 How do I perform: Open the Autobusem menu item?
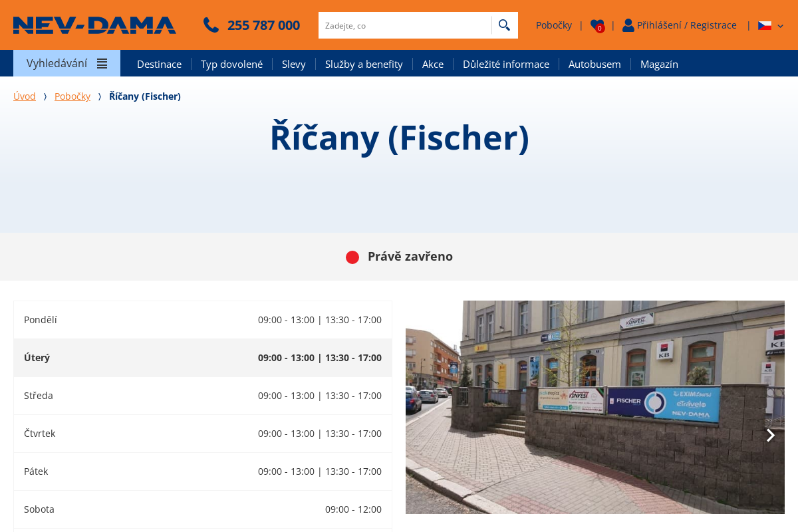[x=595, y=64]
